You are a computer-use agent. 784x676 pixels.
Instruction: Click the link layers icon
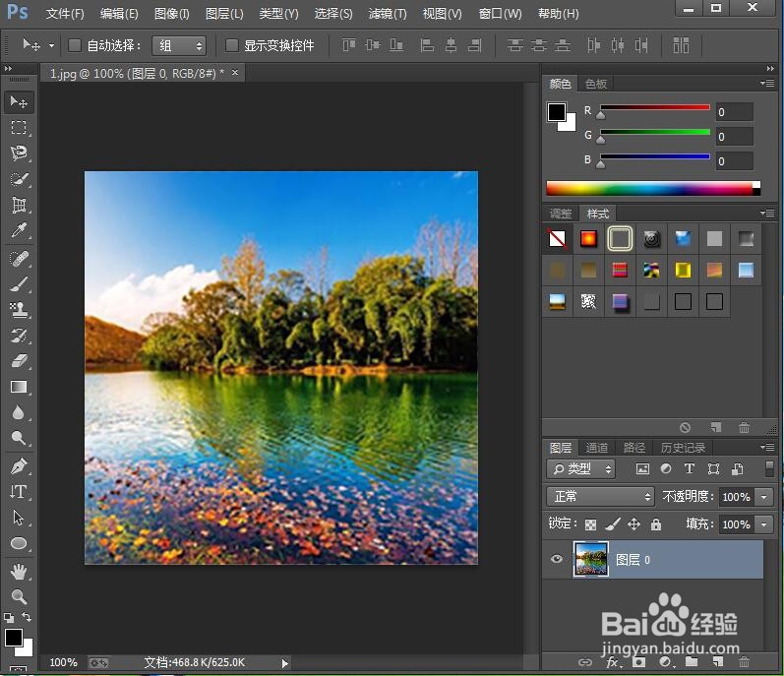point(585,662)
